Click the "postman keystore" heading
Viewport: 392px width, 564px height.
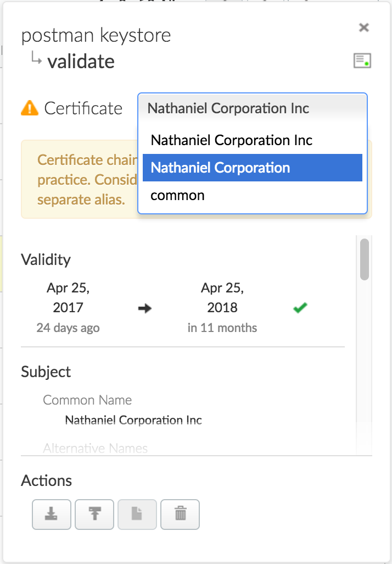pyautogui.click(x=96, y=36)
